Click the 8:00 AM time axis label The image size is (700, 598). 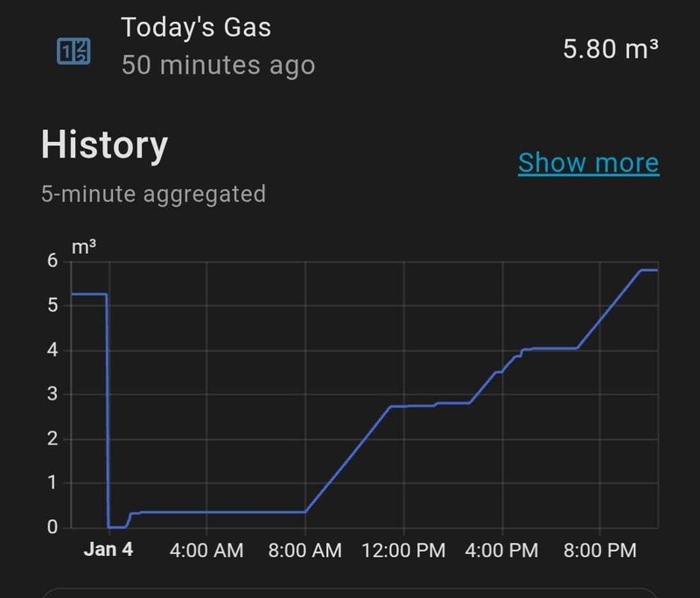(305, 551)
